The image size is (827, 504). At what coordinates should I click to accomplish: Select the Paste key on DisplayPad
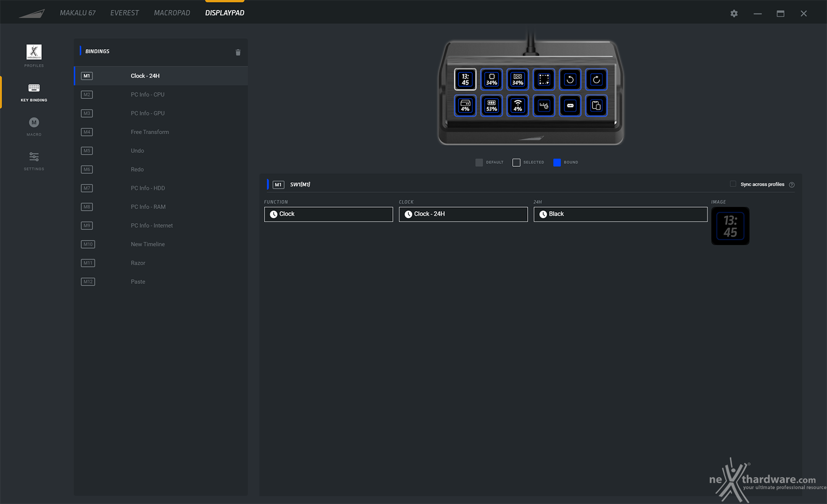point(596,105)
